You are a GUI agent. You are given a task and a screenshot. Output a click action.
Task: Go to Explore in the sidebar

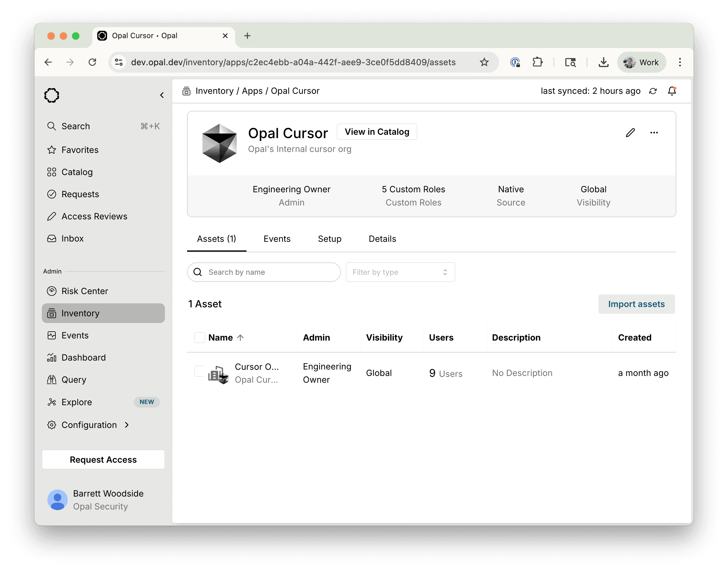click(77, 402)
